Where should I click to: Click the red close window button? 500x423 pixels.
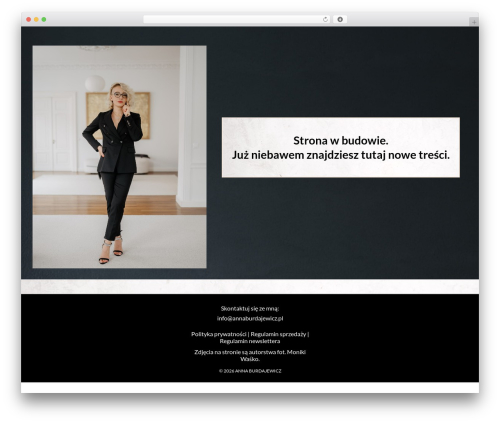point(29,20)
